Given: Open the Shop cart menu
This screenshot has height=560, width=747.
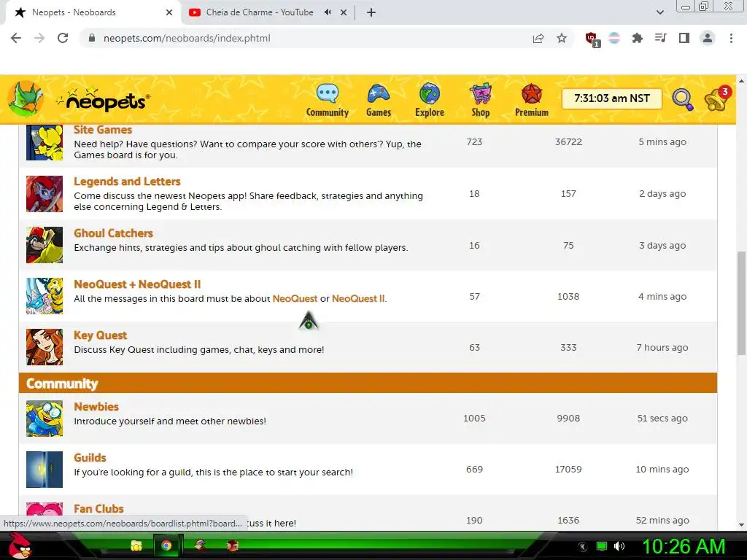Looking at the screenshot, I should click(480, 100).
